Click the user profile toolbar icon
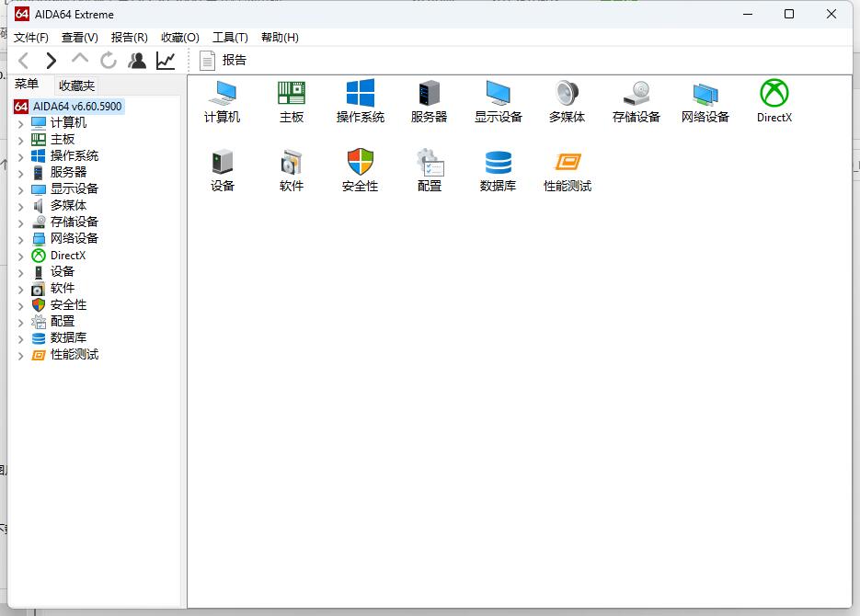Viewport: 860px width, 616px height. pyautogui.click(x=137, y=61)
